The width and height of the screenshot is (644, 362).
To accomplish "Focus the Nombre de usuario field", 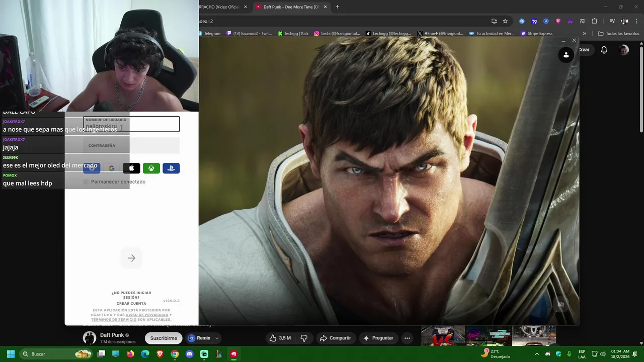I will pyautogui.click(x=131, y=124).
